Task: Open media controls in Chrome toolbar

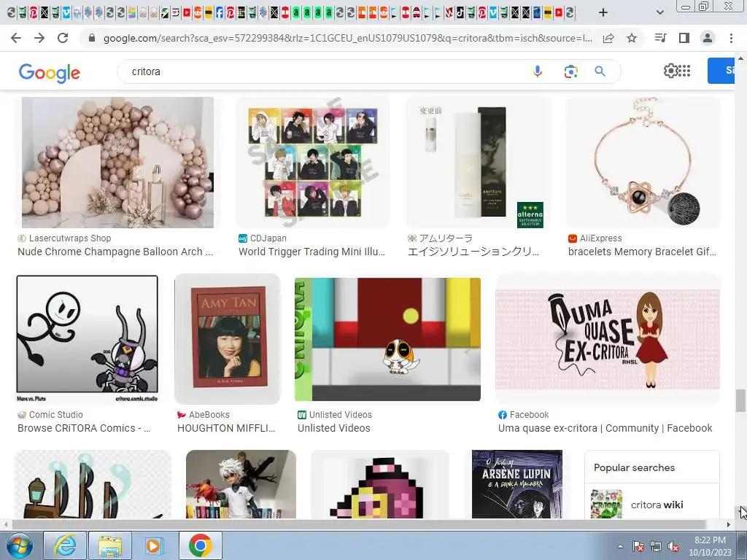Action: point(660,38)
